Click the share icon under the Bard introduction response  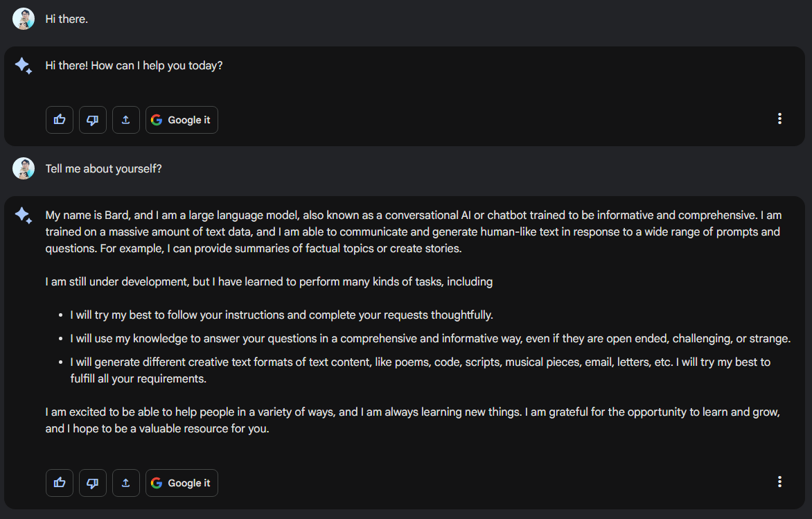coord(126,483)
